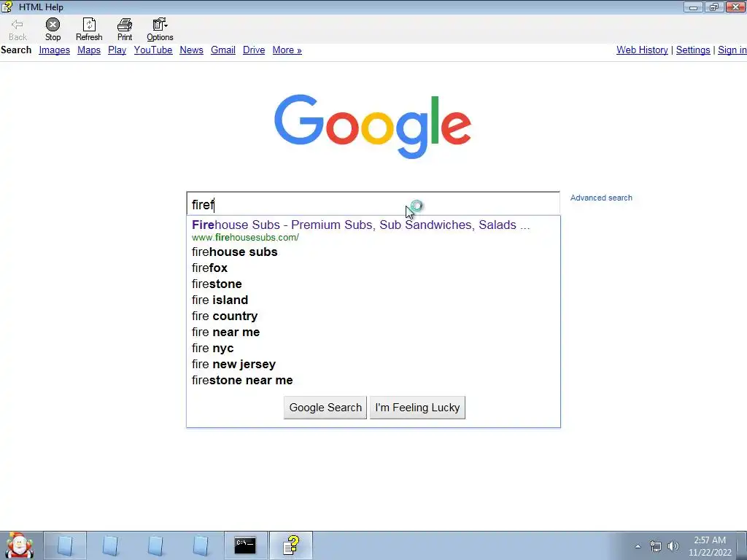Viewport: 747px width, 560px height.
Task: Click the date 11/22/2022 in the tray
Action: click(x=709, y=553)
